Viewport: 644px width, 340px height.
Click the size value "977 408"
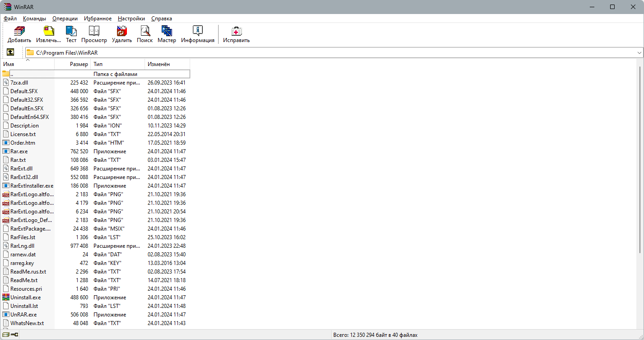[x=79, y=246]
